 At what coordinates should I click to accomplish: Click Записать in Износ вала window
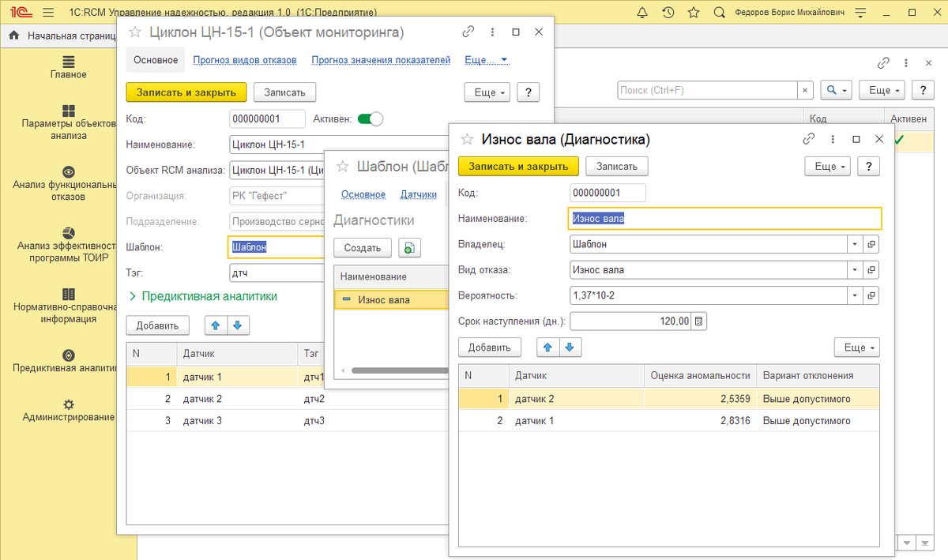[617, 167]
